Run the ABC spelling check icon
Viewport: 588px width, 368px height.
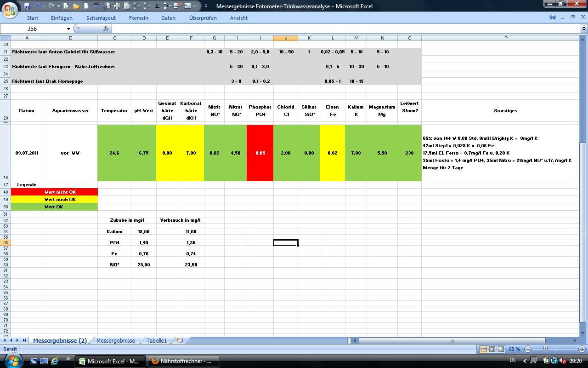click(x=96, y=6)
